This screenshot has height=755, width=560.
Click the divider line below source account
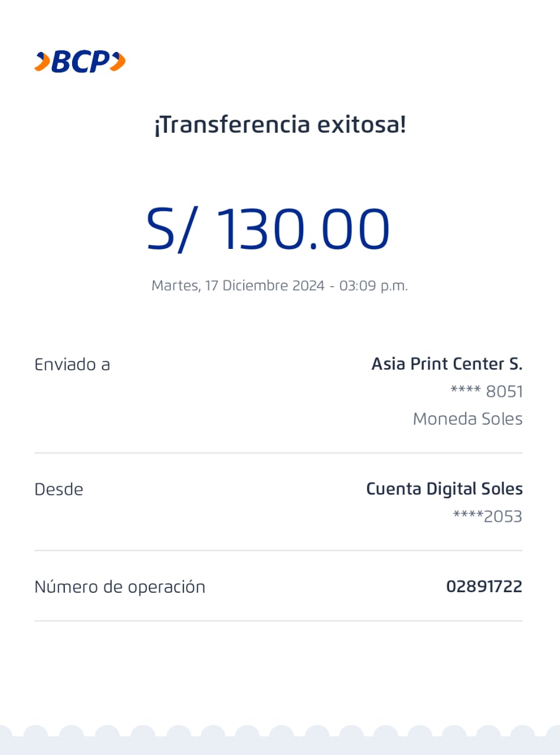click(278, 550)
